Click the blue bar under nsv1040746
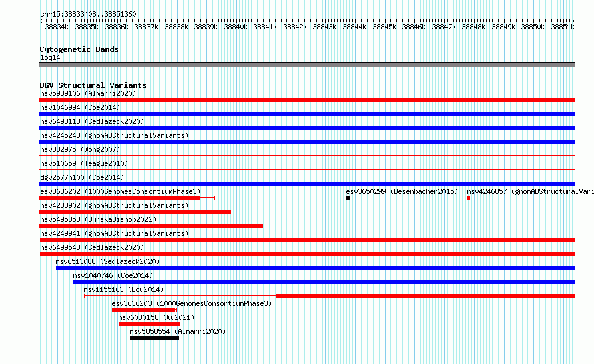594x364 pixels. pos(324,282)
